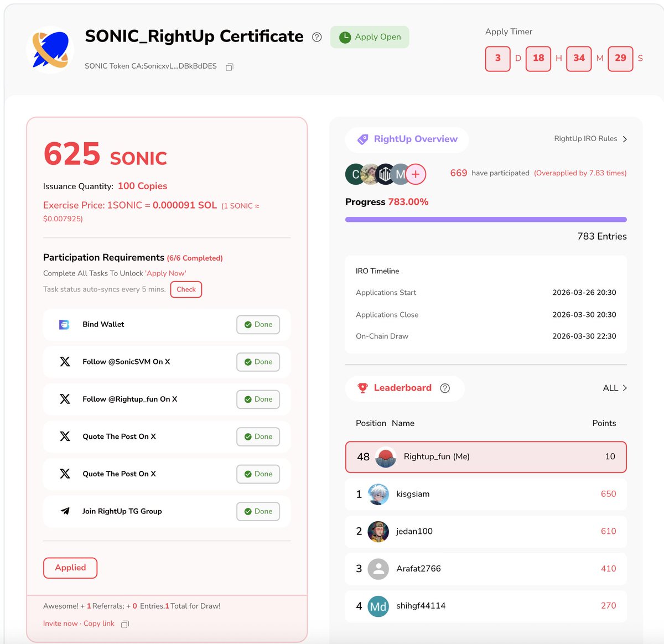
Task: Click the days box in Apply Timer
Action: [498, 59]
